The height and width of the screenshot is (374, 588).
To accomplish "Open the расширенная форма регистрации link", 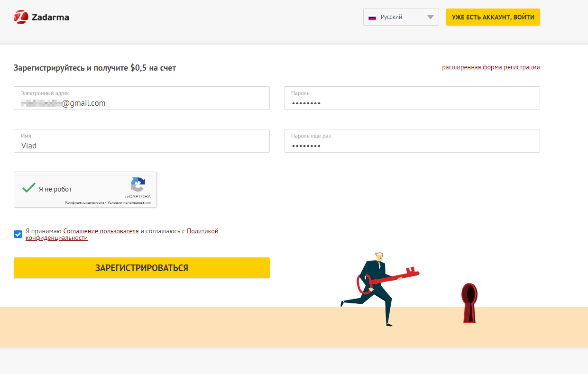I will [x=491, y=67].
